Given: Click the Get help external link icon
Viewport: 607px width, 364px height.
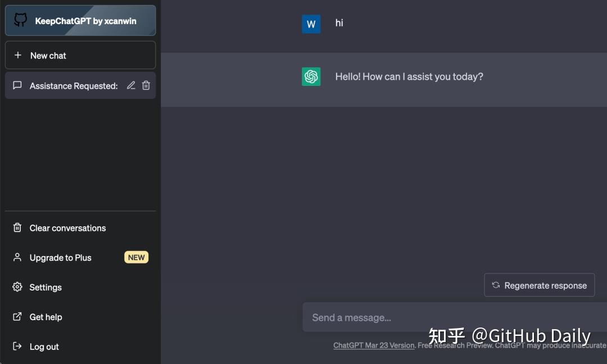Looking at the screenshot, I should [x=17, y=317].
